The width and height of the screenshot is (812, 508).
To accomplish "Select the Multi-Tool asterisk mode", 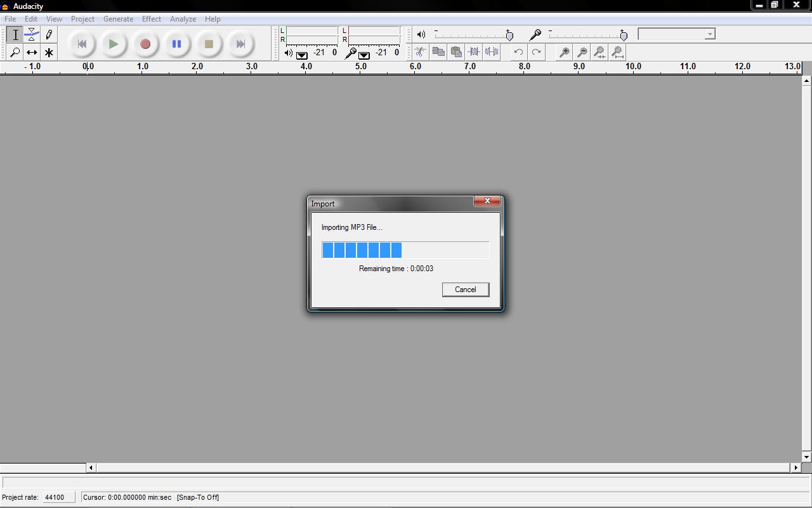I will [49, 52].
